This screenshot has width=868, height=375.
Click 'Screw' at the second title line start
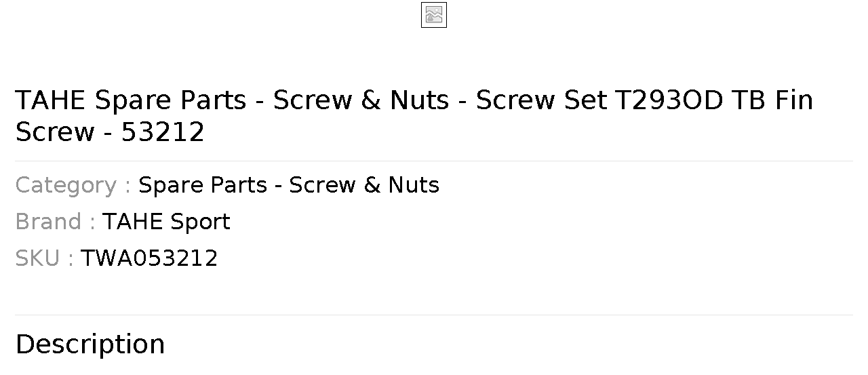[x=55, y=132]
